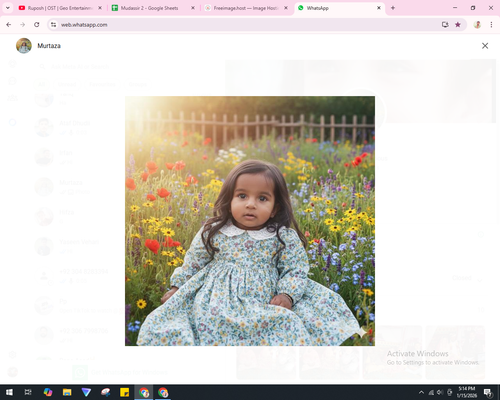The width and height of the screenshot is (500, 400).
Task: Close the WhatsApp image viewer
Action: point(485,46)
